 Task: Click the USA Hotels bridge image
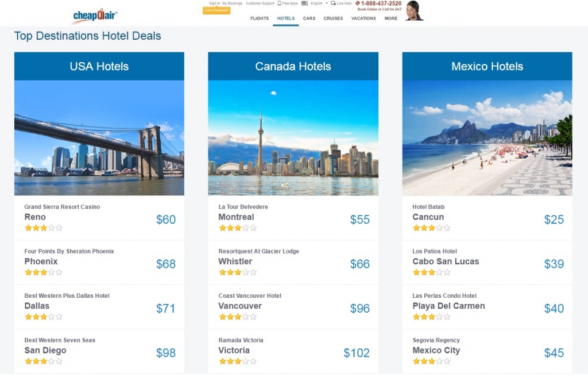[x=99, y=138]
